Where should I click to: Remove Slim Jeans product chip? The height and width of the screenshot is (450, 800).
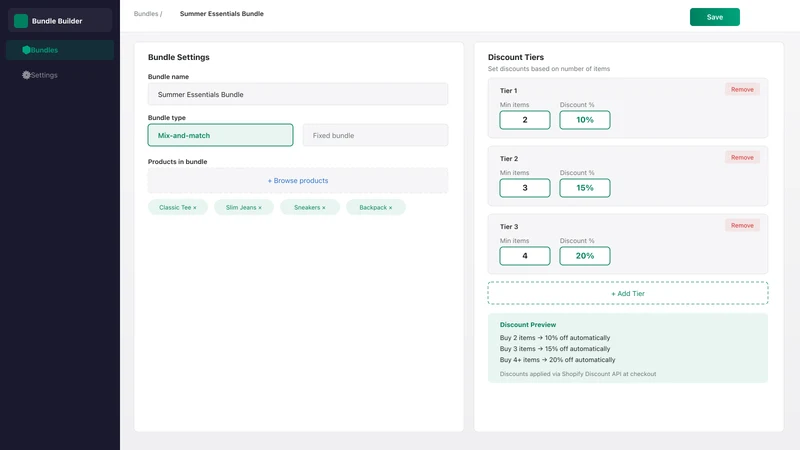(x=260, y=208)
